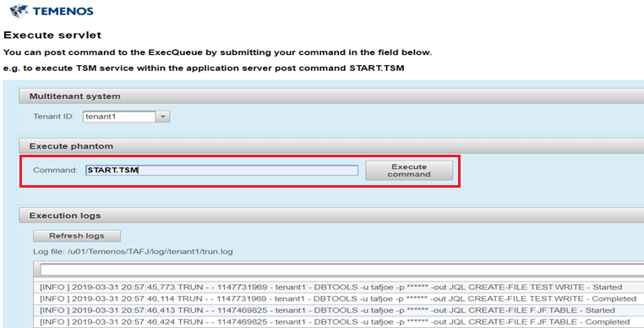Focus the Command input containing START.TSM
Image resolution: width=644 pixels, height=328 pixels.
[221, 170]
